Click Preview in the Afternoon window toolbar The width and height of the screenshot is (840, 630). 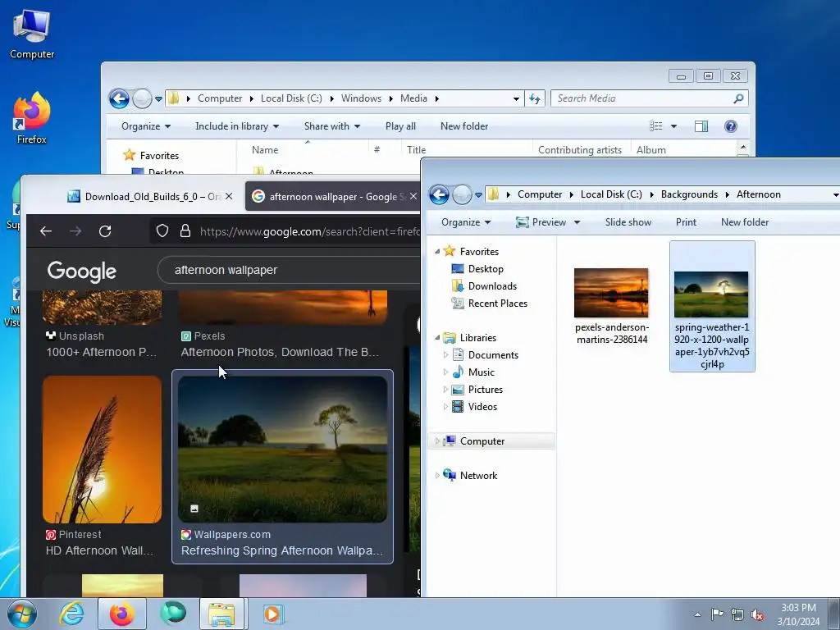click(x=541, y=222)
